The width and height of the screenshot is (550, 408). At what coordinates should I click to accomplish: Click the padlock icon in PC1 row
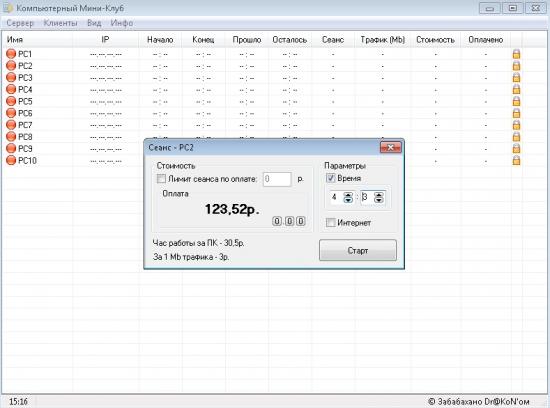click(x=516, y=54)
